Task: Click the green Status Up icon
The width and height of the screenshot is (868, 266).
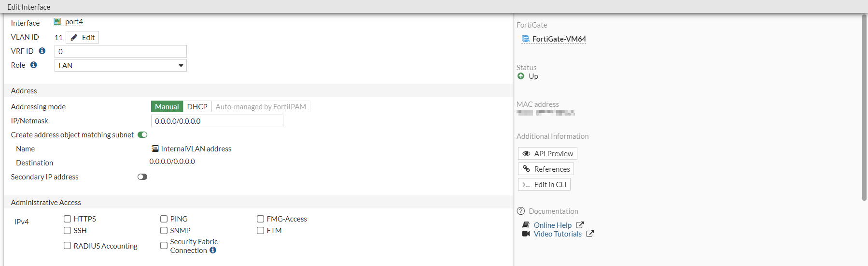Action: 521,76
